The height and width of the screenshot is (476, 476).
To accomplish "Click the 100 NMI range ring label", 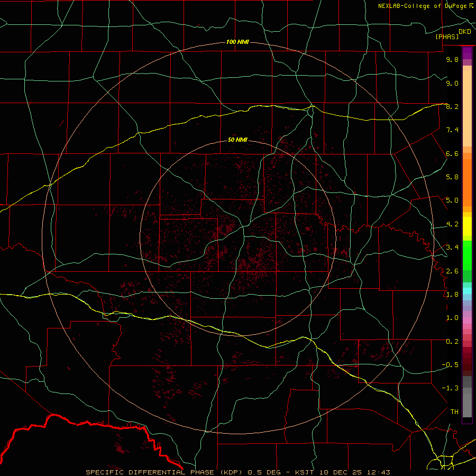I will 237,42.
